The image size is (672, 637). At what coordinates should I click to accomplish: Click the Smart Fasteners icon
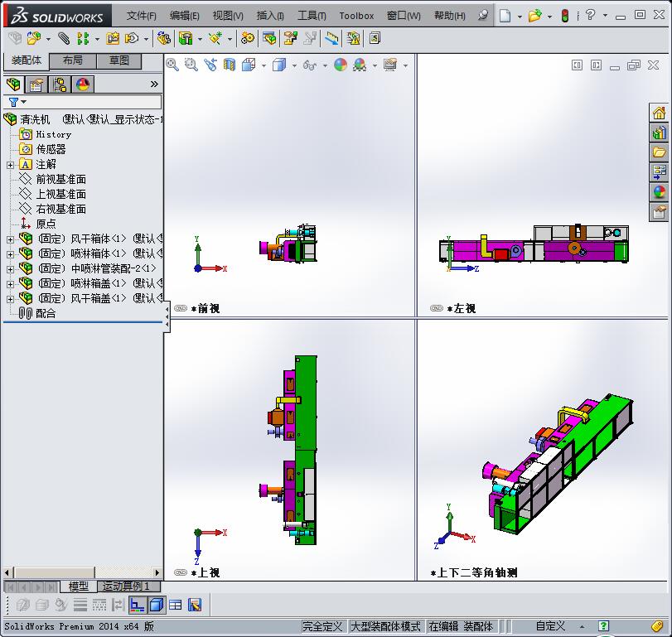[113, 39]
